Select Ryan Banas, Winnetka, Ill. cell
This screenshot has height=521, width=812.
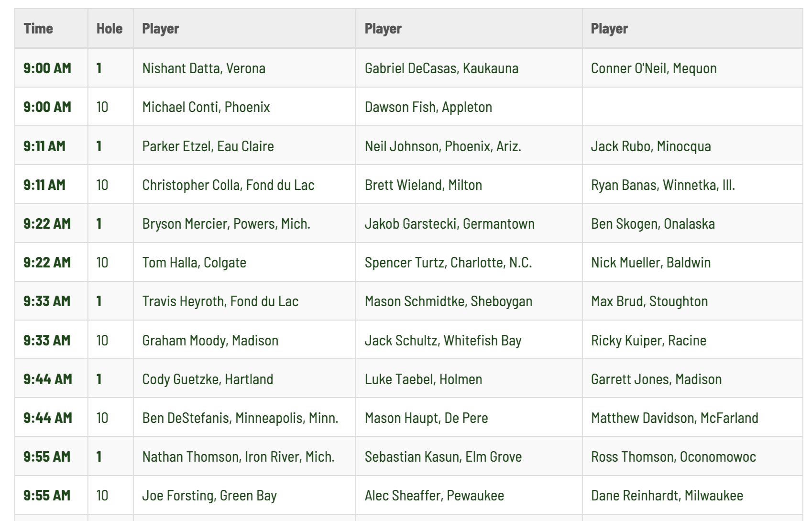[663, 185]
